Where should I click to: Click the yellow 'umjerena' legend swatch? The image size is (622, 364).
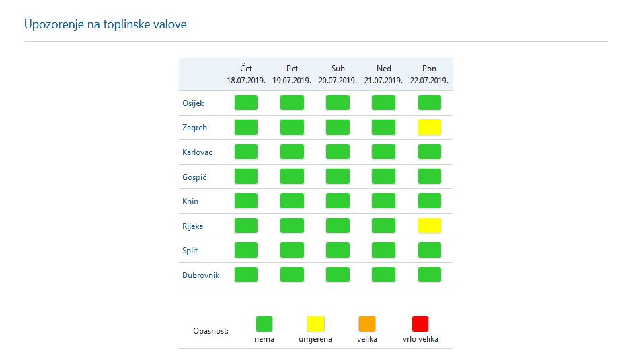[315, 324]
